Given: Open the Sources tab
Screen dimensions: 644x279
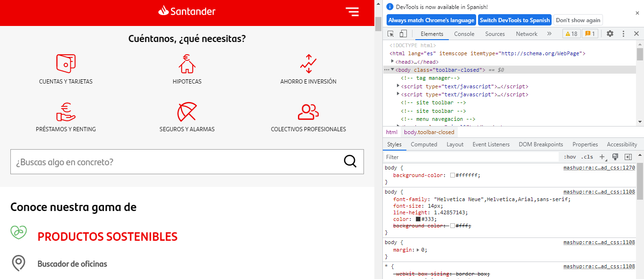Looking at the screenshot, I should [495, 34].
